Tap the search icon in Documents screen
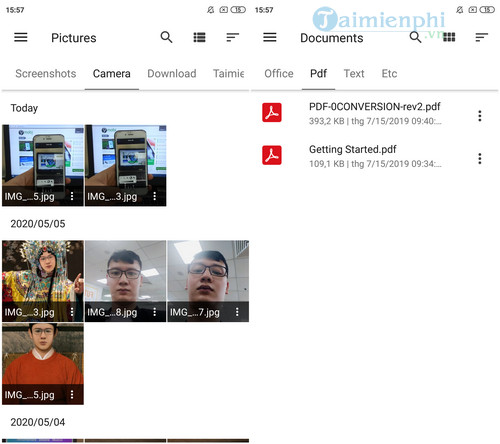This screenshot has height=444, width=500. tap(415, 37)
